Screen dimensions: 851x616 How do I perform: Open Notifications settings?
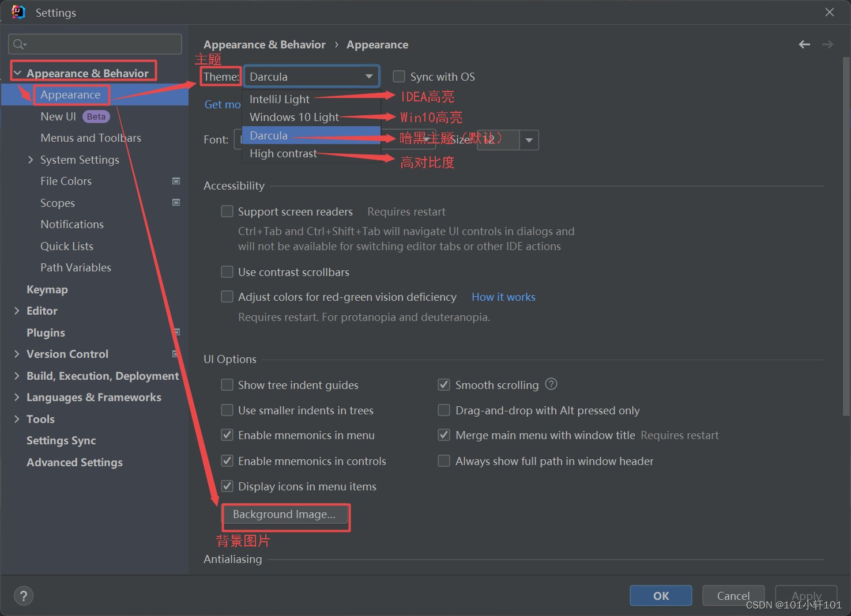tap(72, 224)
